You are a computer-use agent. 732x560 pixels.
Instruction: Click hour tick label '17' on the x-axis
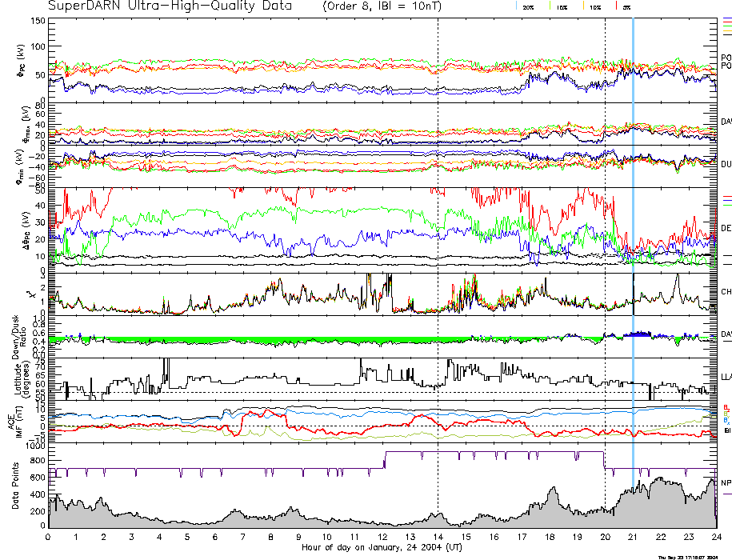[x=522, y=537]
